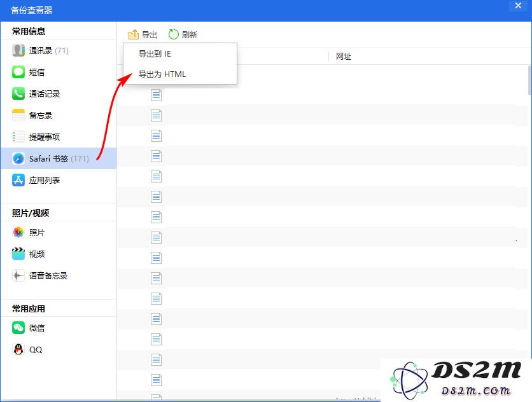Click the 导出 button label
This screenshot has width=532, height=402.
click(x=150, y=34)
